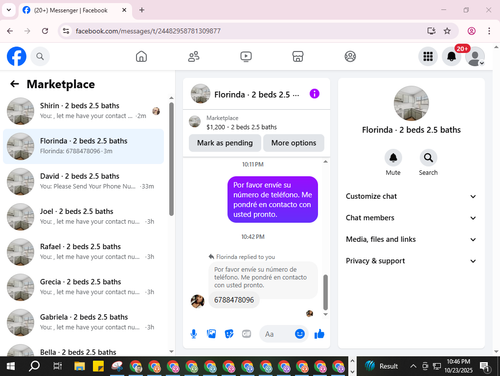Open Grecia - 2 beds 2.5 baths chat
Image resolution: width=500 pixels, height=376 pixels.
click(83, 287)
